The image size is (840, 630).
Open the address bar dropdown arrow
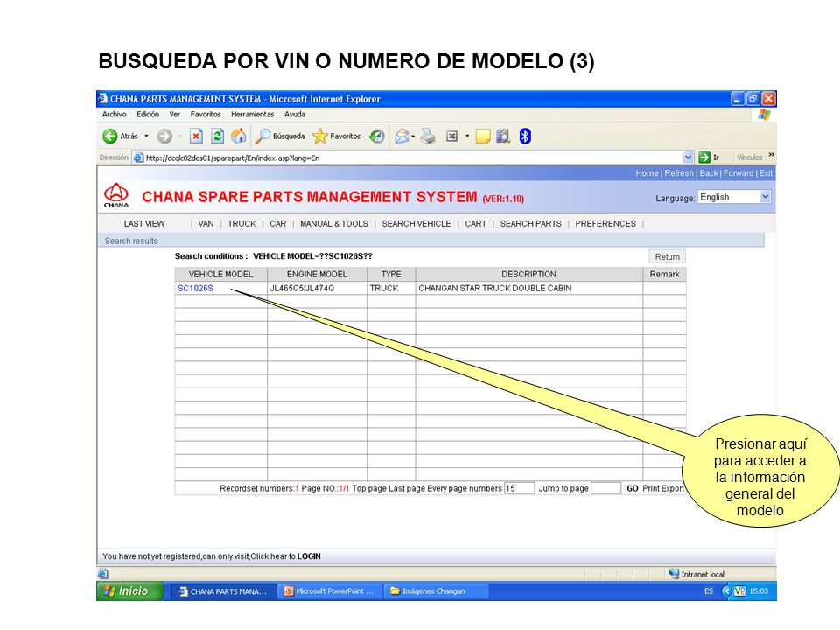[x=689, y=157]
